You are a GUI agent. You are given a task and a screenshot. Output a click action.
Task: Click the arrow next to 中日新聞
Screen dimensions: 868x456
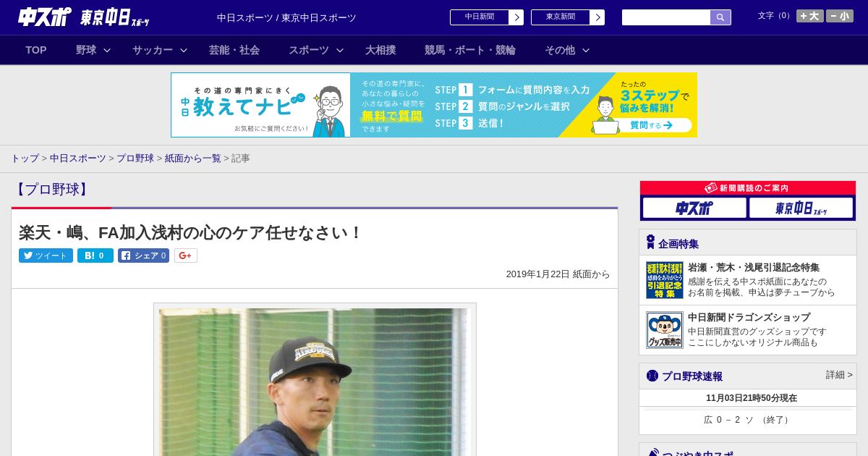click(516, 17)
